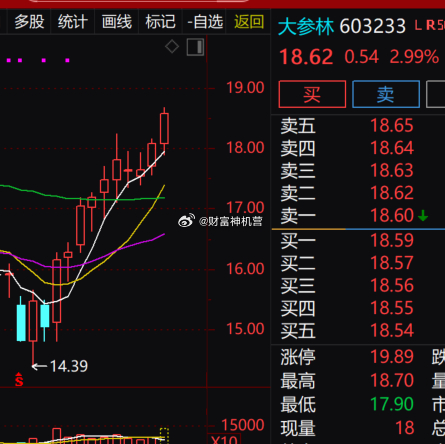Viewport: 445px width, 444px height.
Task: Click the stock code 603233
Action: 373,26
